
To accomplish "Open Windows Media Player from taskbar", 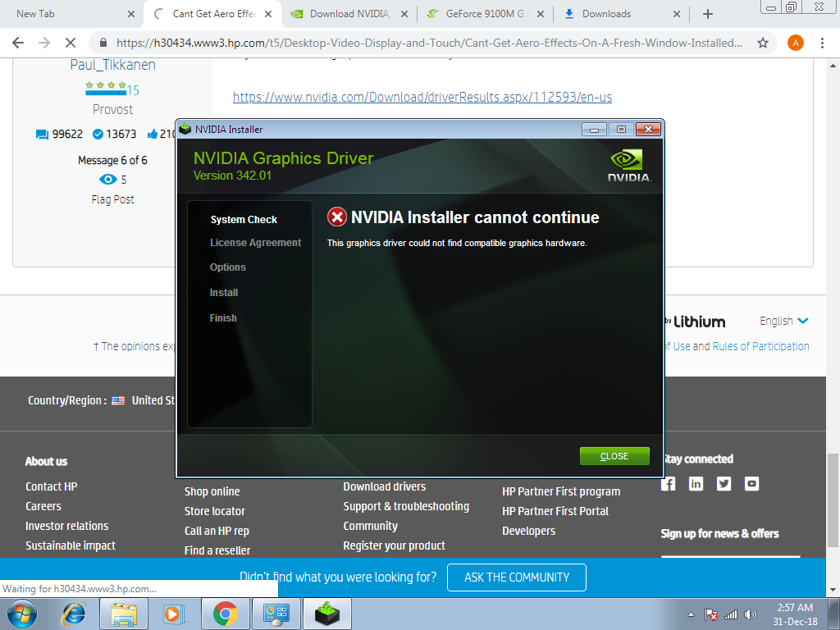I will (x=173, y=614).
